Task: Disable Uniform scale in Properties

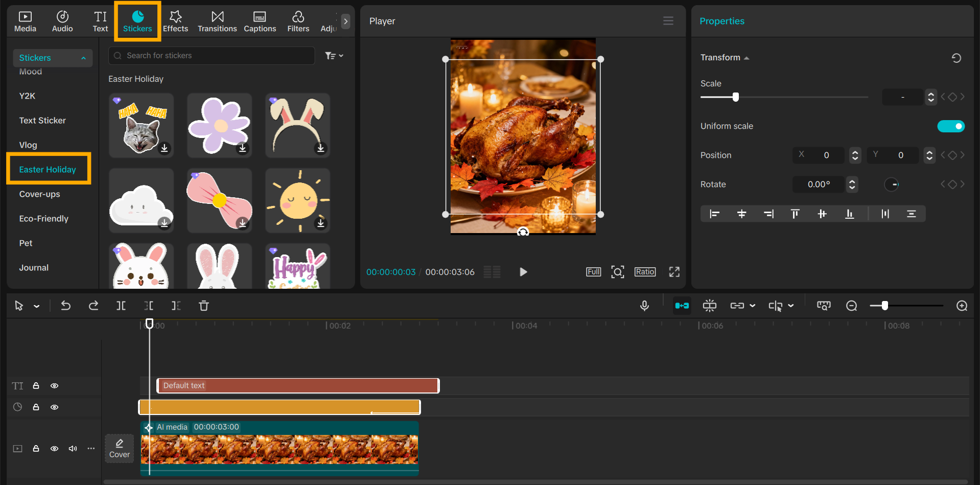Action: (951, 126)
